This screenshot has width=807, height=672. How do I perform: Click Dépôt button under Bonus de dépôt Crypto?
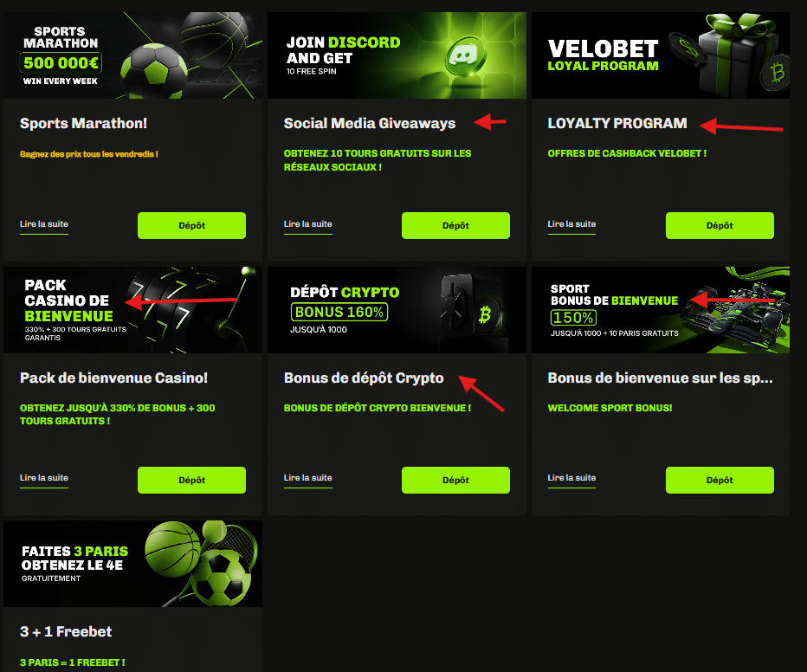click(455, 480)
